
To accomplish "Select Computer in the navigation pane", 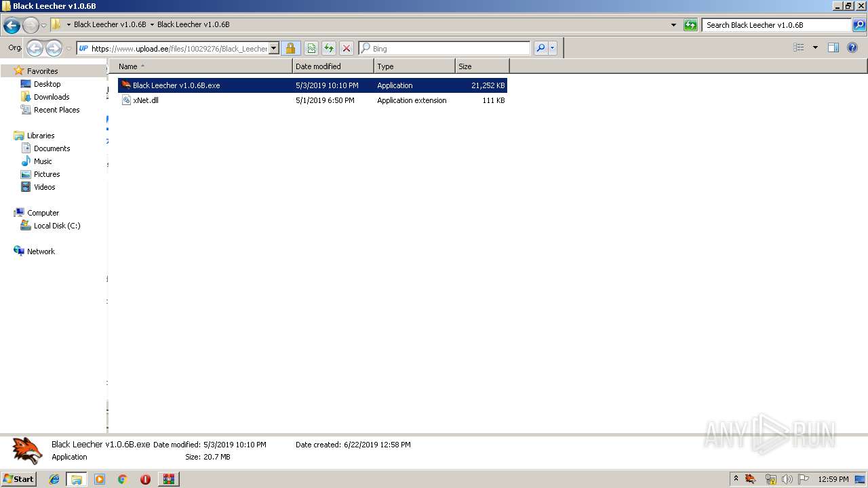I will (43, 213).
